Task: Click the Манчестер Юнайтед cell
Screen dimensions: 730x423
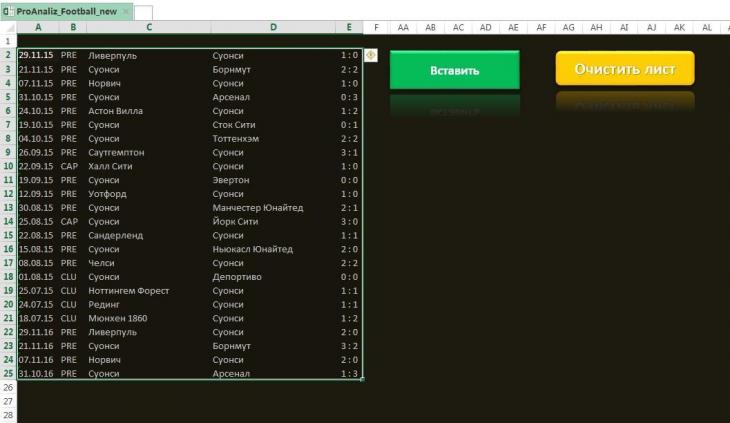Action: tap(273, 208)
